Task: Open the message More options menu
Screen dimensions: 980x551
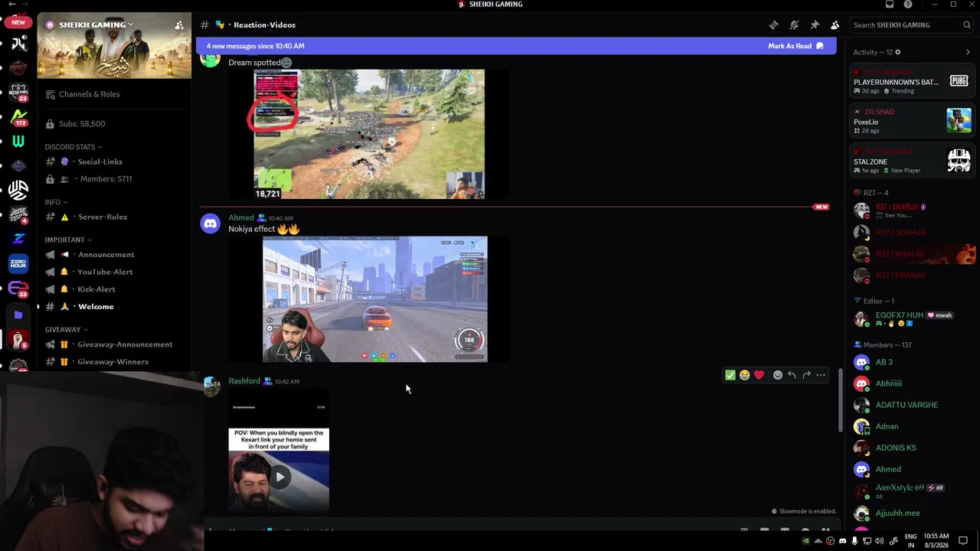Action: pyautogui.click(x=821, y=375)
